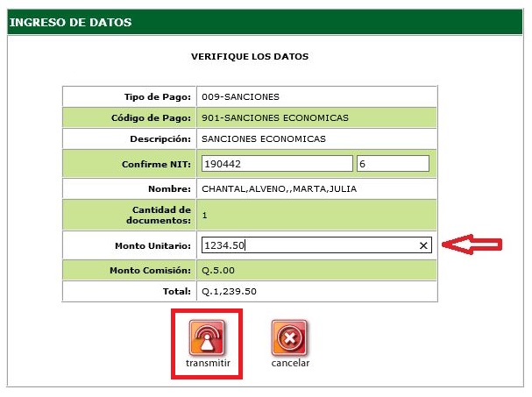
Task: Focus the Confirme NIT field containing 190442
Action: tap(276, 164)
